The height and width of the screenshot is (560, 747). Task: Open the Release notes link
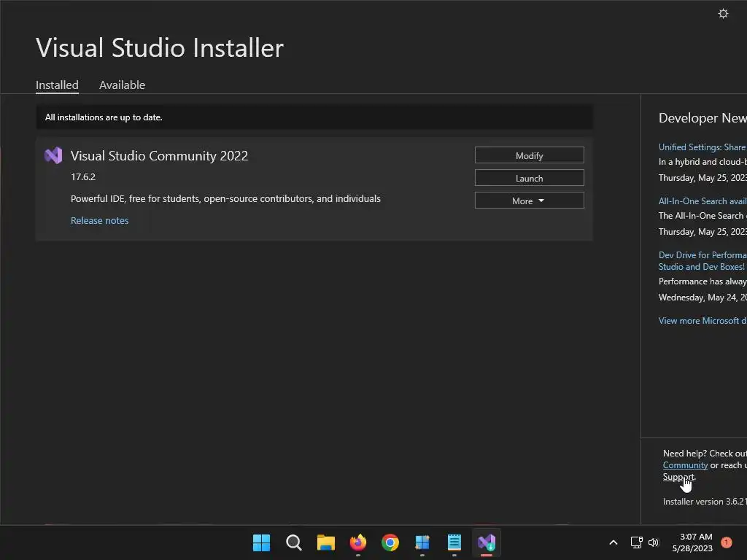pyautogui.click(x=99, y=220)
